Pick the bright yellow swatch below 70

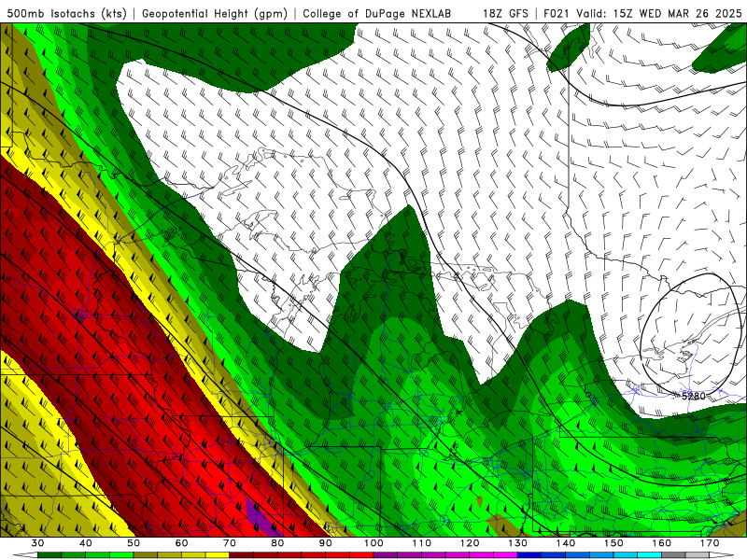point(218,555)
